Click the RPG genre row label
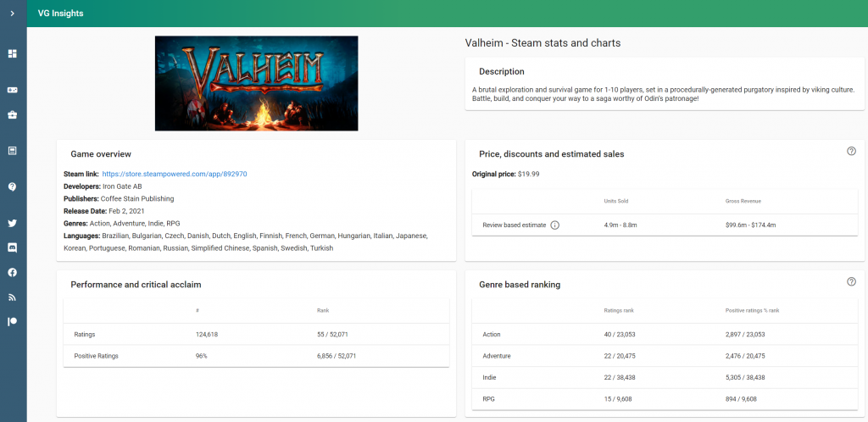Viewport: 868px width, 422px height. (488, 399)
